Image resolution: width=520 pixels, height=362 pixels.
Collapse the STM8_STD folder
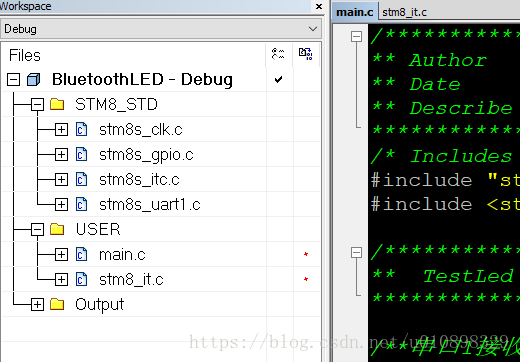point(37,105)
